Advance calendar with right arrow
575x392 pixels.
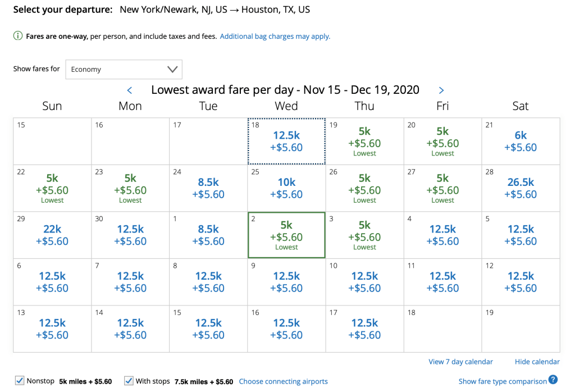(441, 90)
